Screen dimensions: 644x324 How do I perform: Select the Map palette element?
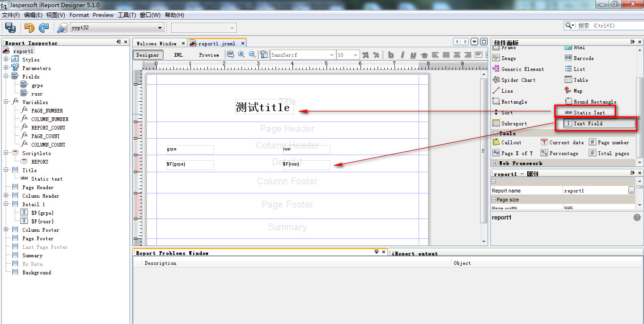pos(574,91)
